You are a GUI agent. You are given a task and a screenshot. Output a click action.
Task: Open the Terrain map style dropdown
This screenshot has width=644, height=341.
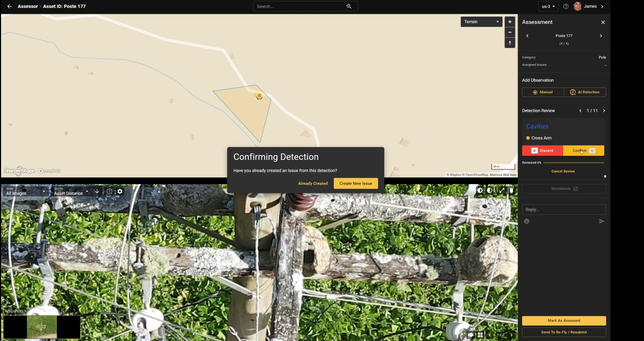pyautogui.click(x=481, y=22)
